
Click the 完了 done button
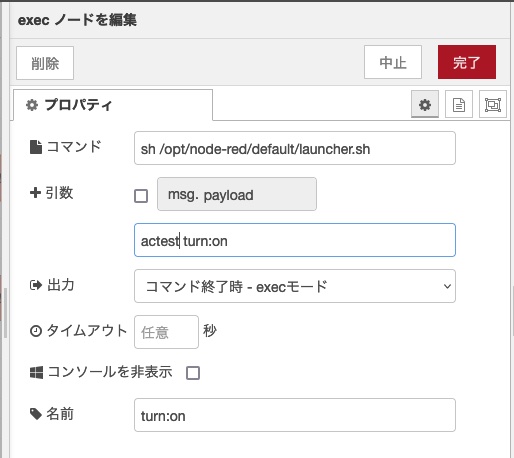(467, 62)
